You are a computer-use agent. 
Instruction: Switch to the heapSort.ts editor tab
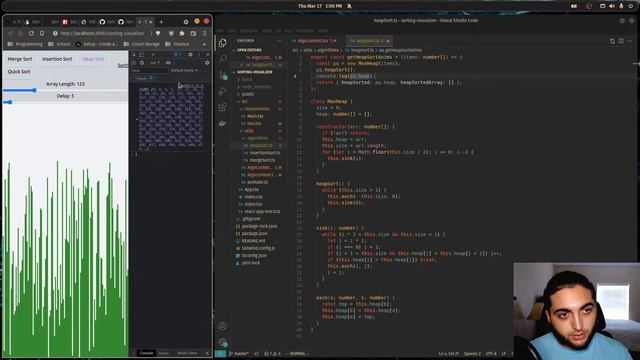tap(368, 41)
